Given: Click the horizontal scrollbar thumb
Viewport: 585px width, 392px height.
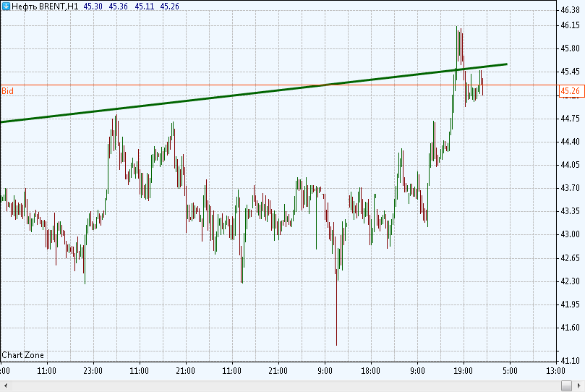Looking at the screenshot, I should [x=566, y=385].
